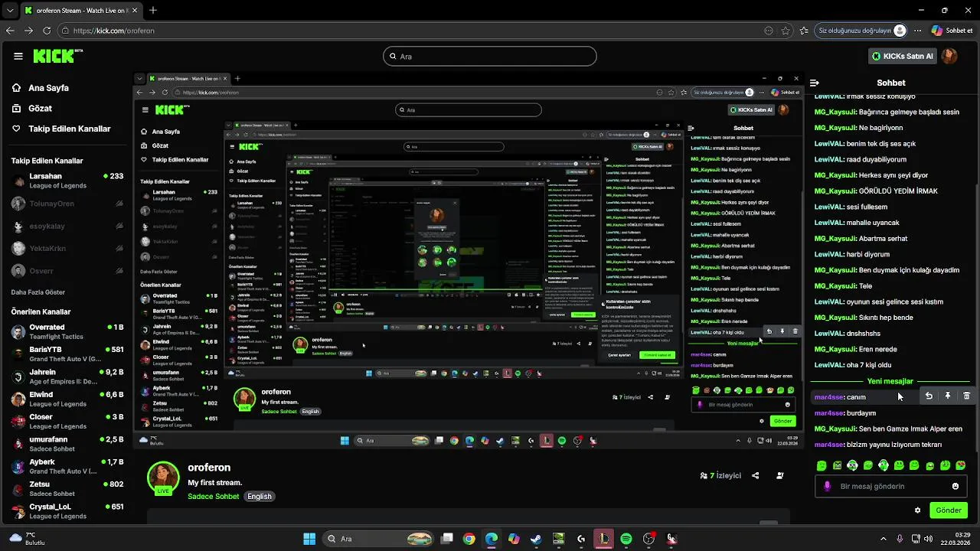Open Gözat in the sidebar

[x=32, y=109]
